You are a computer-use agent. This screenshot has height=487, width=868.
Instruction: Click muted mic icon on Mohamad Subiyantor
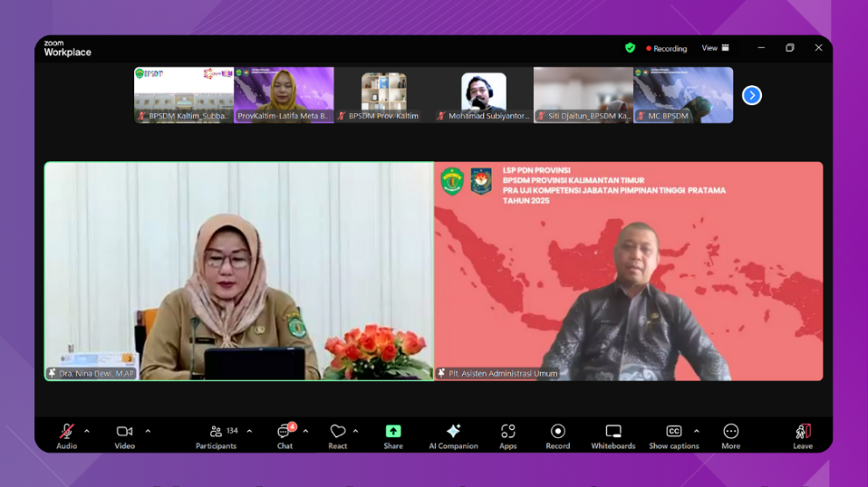point(441,116)
